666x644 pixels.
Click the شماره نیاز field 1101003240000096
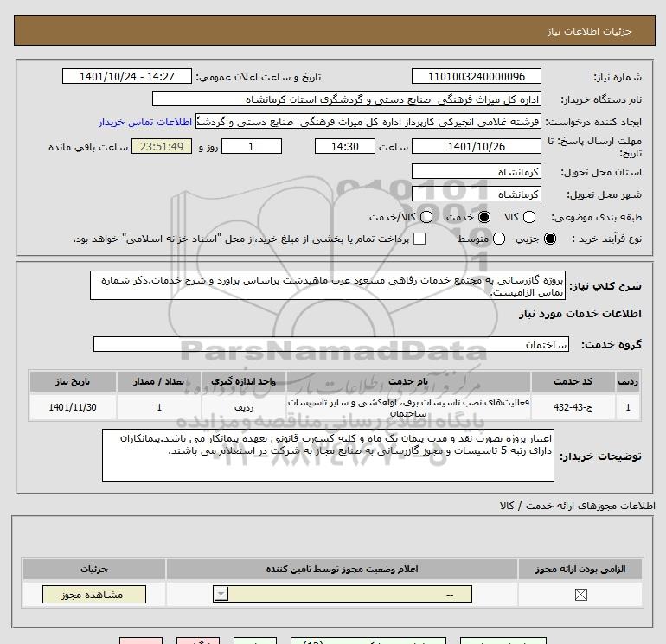tap(476, 76)
